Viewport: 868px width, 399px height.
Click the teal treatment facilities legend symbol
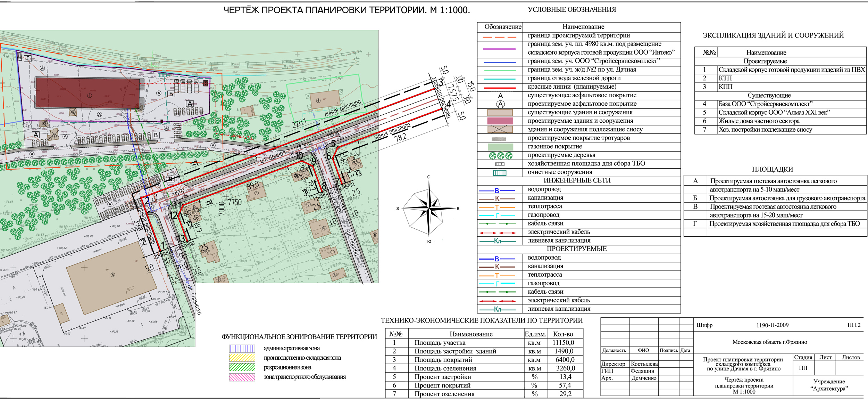tap(500, 173)
